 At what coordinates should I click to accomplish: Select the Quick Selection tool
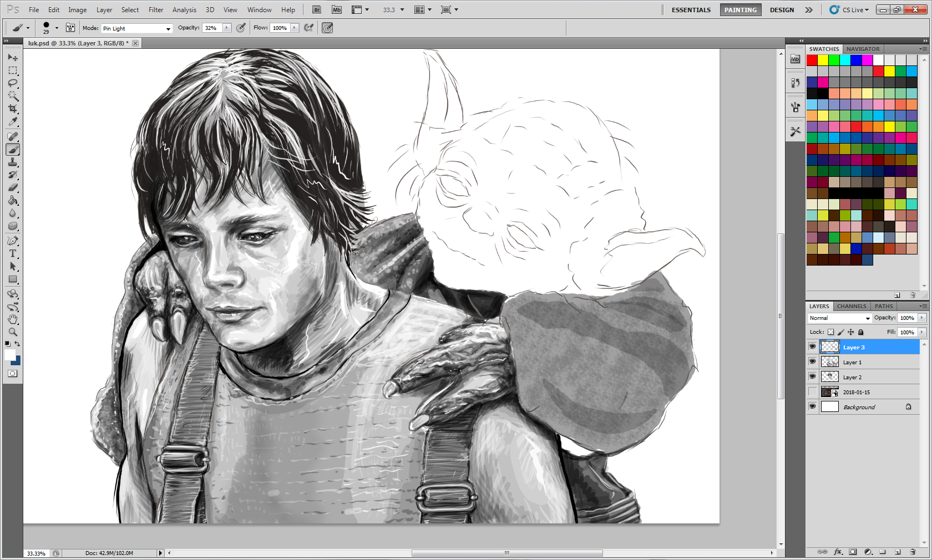13,96
